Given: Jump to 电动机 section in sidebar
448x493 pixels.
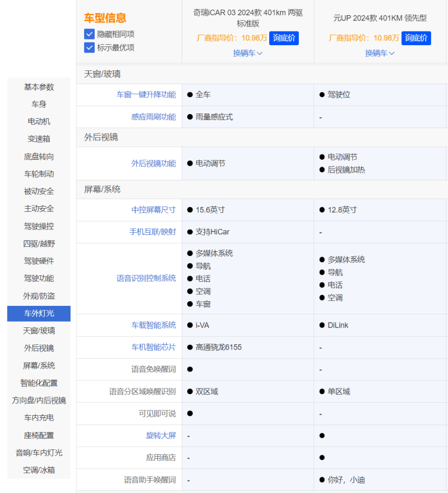Looking at the screenshot, I should point(39,121).
